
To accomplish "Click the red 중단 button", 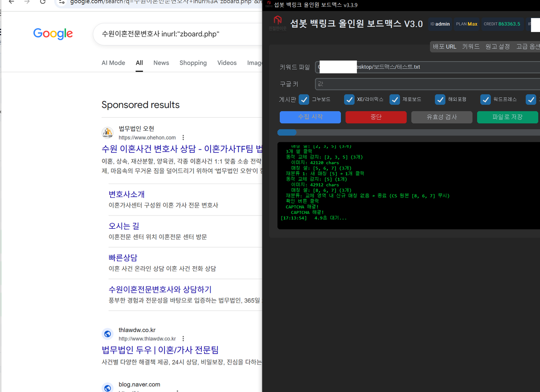I will [376, 117].
